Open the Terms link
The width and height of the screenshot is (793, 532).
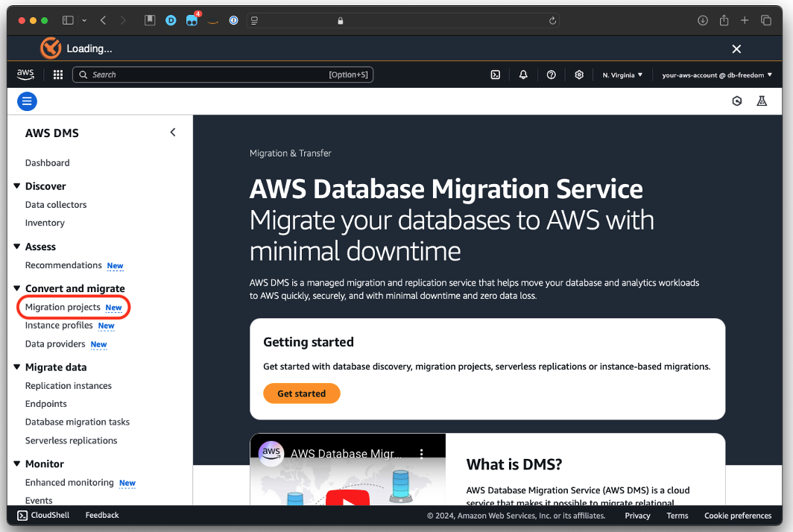(677, 516)
